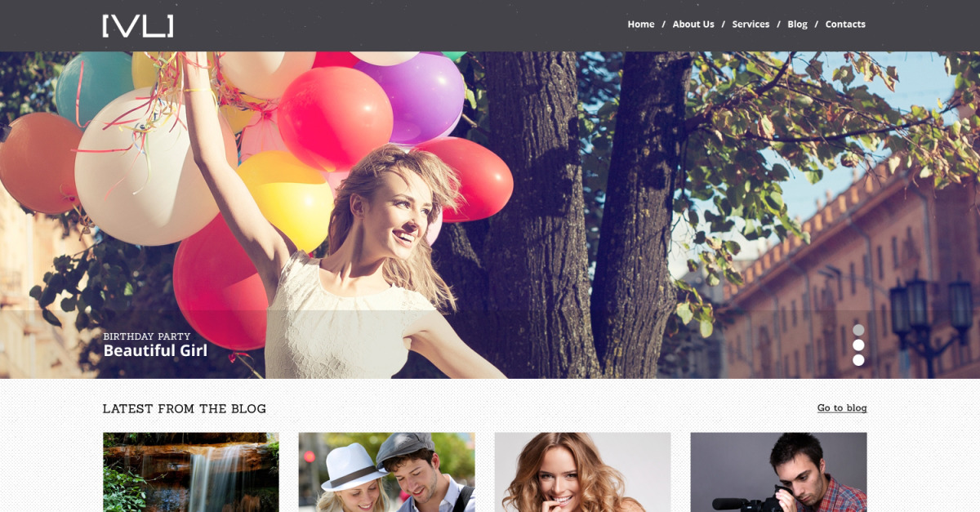
Task: Click the 'BIRTHDAY PARTY' slide caption
Action: click(147, 336)
